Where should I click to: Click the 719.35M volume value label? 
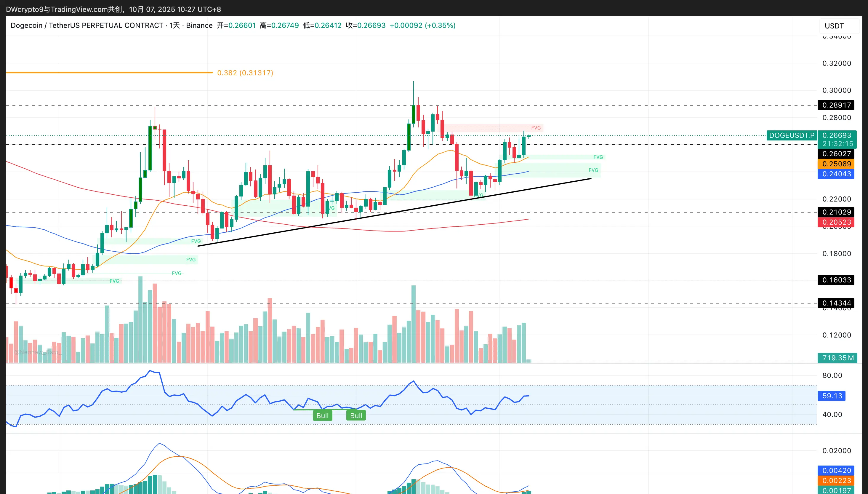pyautogui.click(x=837, y=358)
